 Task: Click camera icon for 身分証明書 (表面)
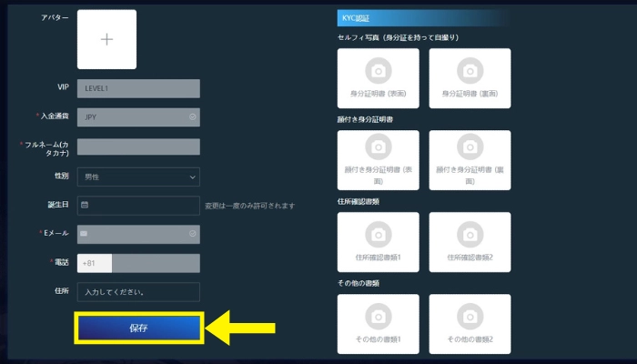coord(378,69)
